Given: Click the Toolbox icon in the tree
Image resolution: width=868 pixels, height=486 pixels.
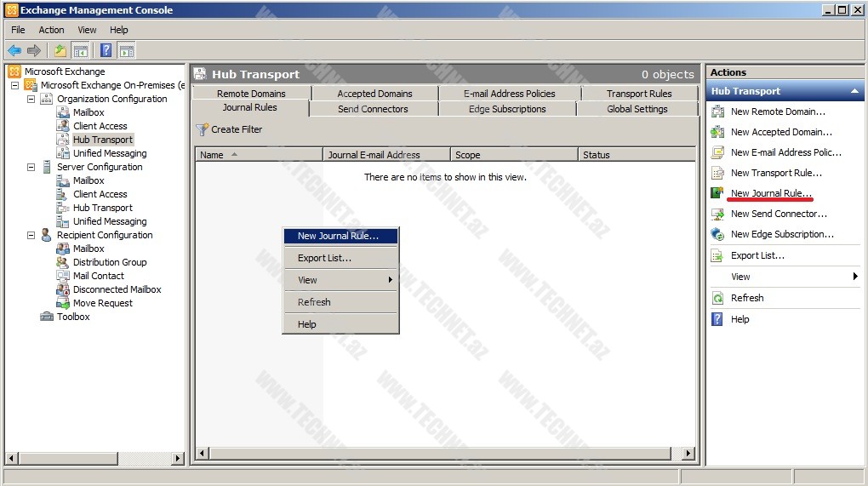Looking at the screenshot, I should click(47, 317).
